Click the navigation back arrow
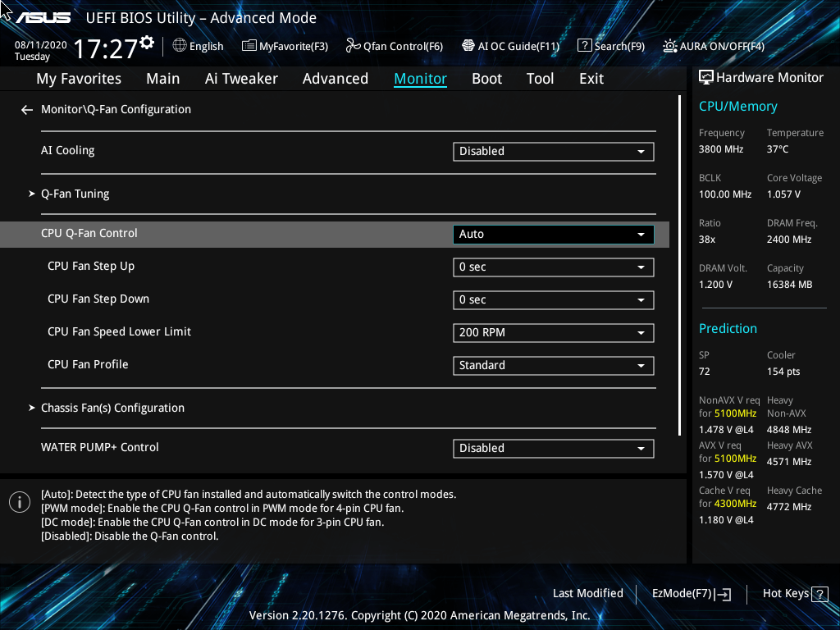The width and height of the screenshot is (840, 630). (26, 109)
